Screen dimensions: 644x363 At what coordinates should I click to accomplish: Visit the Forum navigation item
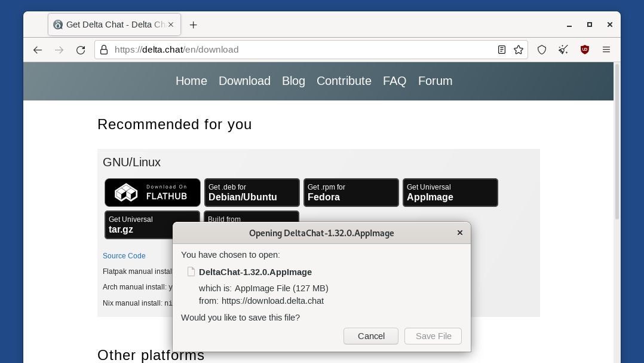(435, 81)
